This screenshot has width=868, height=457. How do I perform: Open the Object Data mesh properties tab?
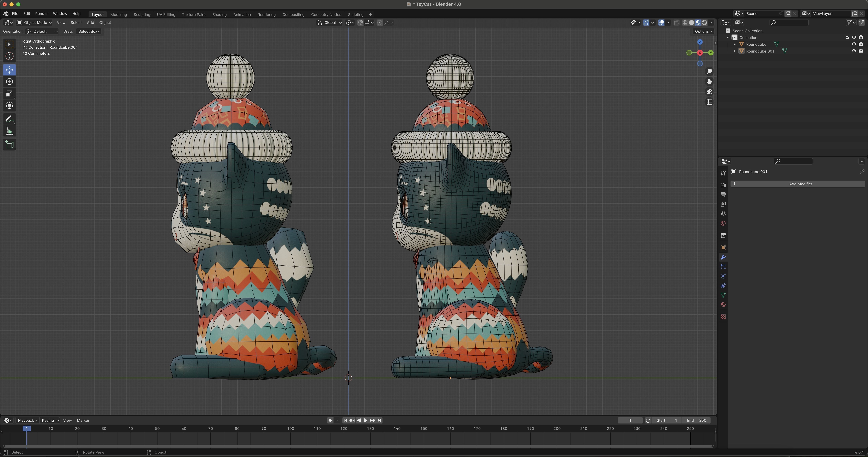[x=723, y=295]
